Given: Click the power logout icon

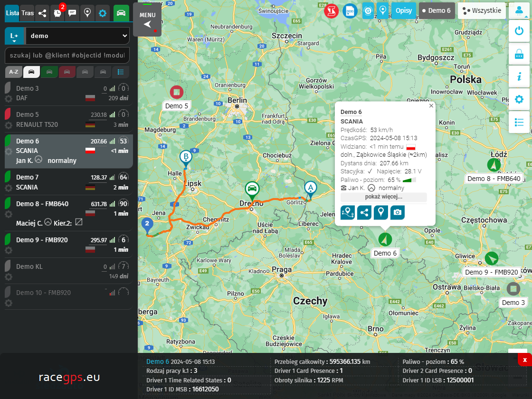Looking at the screenshot, I should (519, 31).
